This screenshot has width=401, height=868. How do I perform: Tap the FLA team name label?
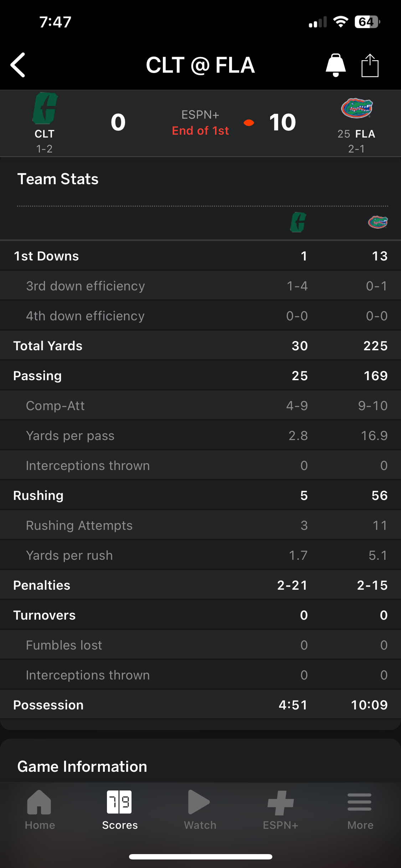[365, 134]
